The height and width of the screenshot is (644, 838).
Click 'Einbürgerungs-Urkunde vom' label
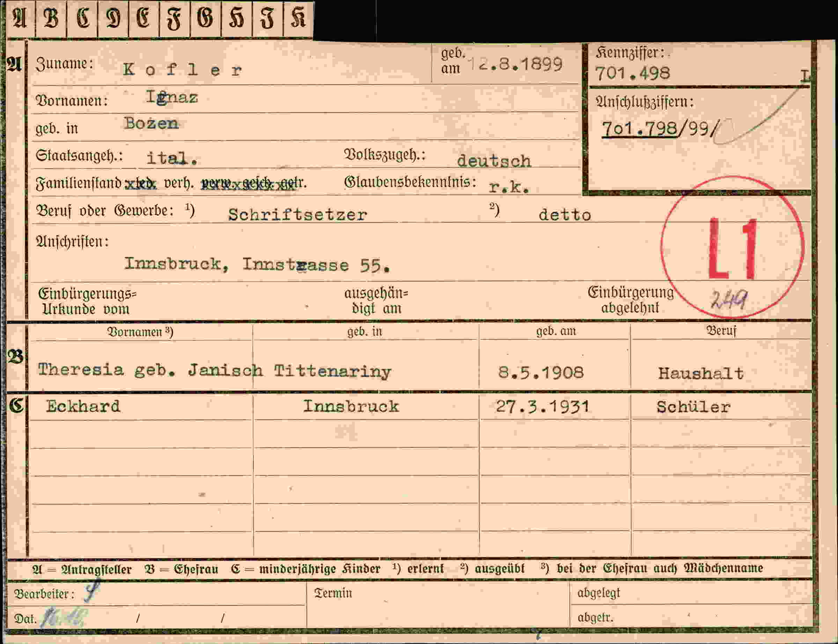[x=87, y=301]
